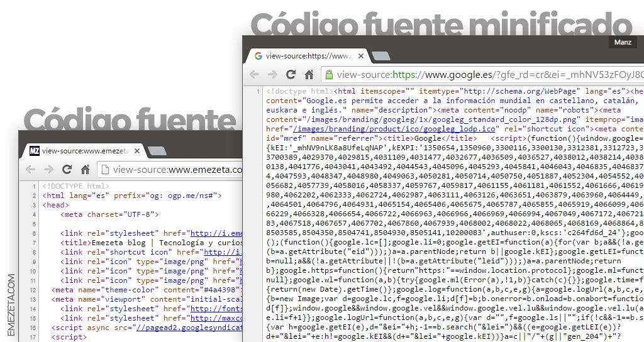644x342 pixels.
Task: Click the home icon in the Emezeta window
Action: point(85,168)
